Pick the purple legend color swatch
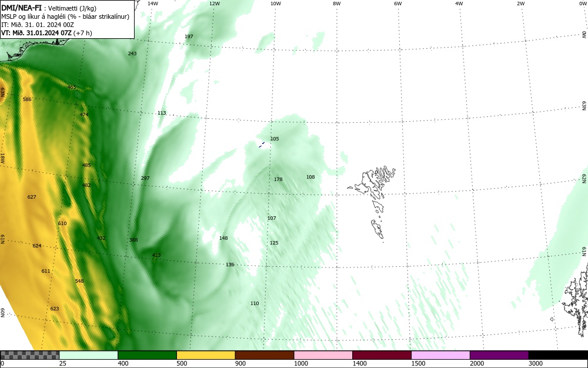The height and width of the screenshot is (368, 588). pos(499,355)
